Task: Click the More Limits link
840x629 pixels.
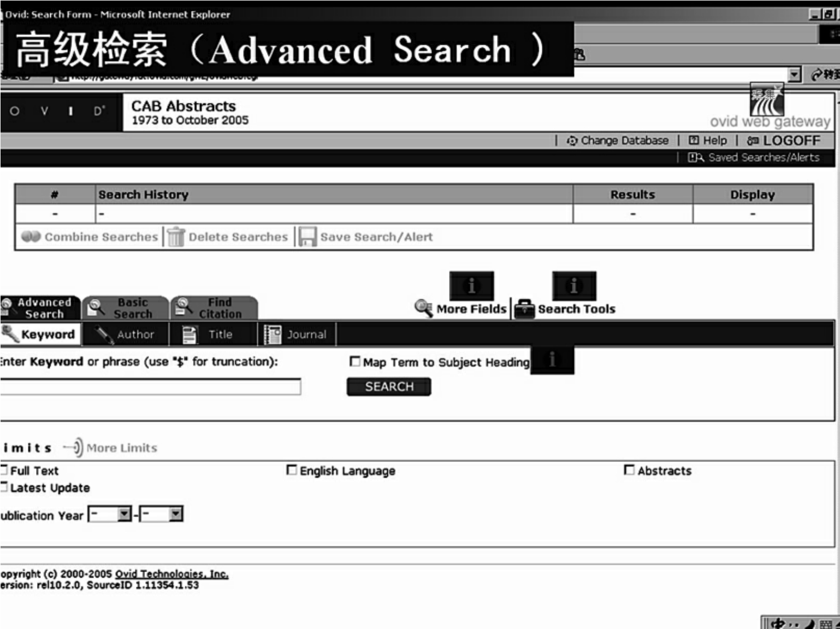Action: pyautogui.click(x=122, y=448)
